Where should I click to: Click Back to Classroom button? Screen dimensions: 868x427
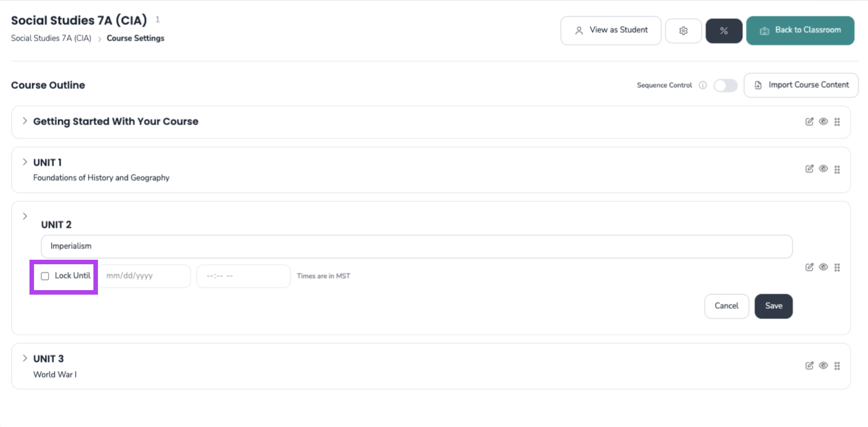pos(800,30)
